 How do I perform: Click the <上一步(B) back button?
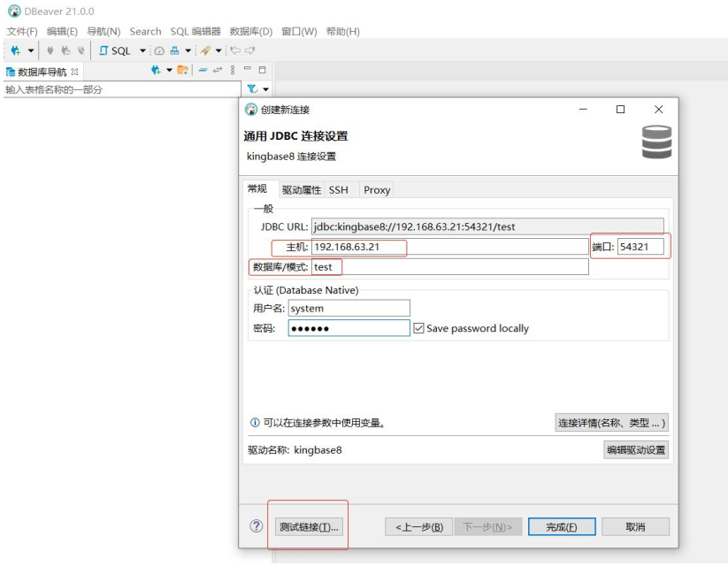click(x=418, y=527)
